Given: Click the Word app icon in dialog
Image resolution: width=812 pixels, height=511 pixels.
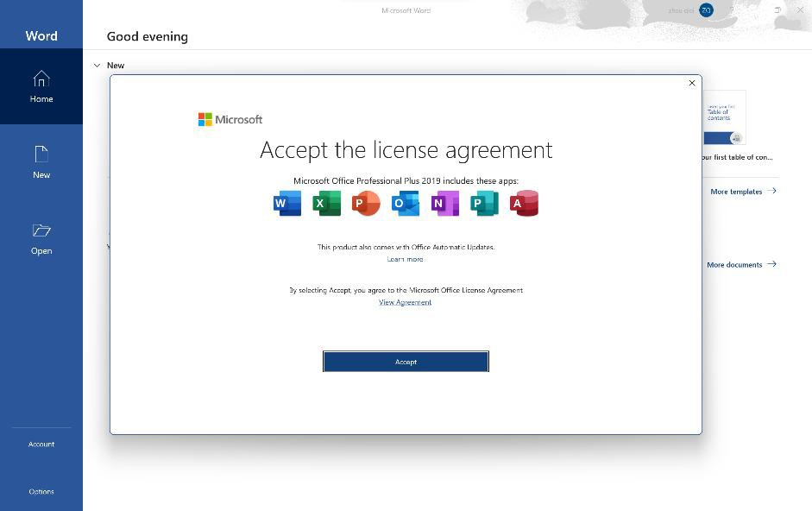Looking at the screenshot, I should click(287, 204).
